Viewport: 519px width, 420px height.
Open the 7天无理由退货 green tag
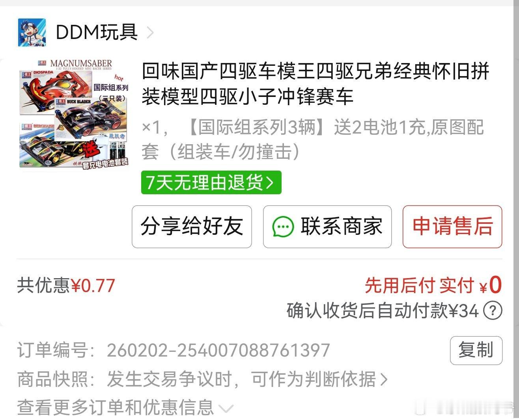point(211,182)
